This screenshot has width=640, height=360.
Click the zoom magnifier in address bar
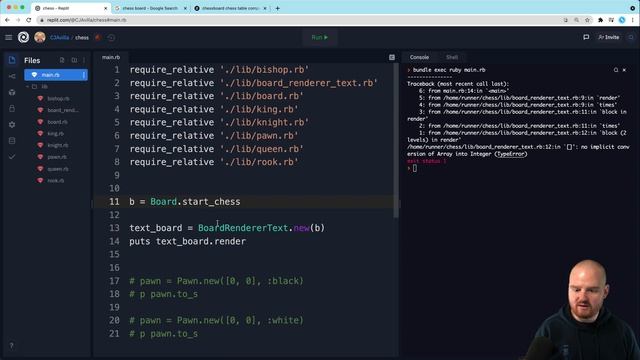(x=576, y=20)
